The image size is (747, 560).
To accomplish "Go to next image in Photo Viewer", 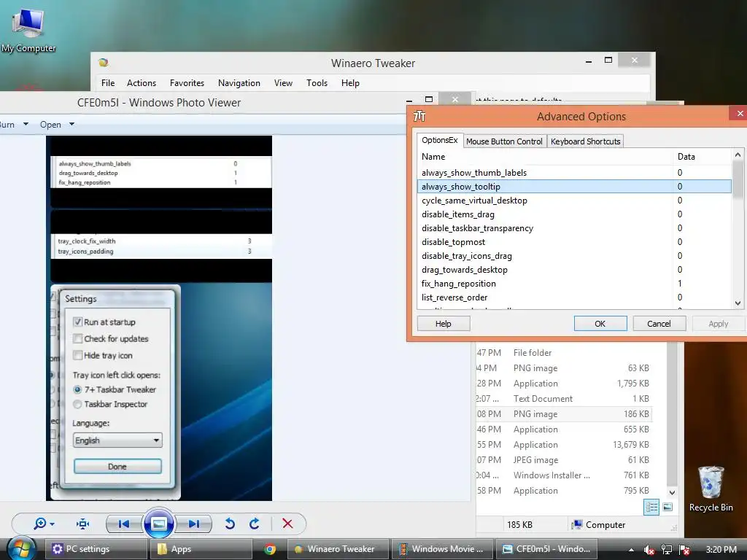I will pos(194,524).
